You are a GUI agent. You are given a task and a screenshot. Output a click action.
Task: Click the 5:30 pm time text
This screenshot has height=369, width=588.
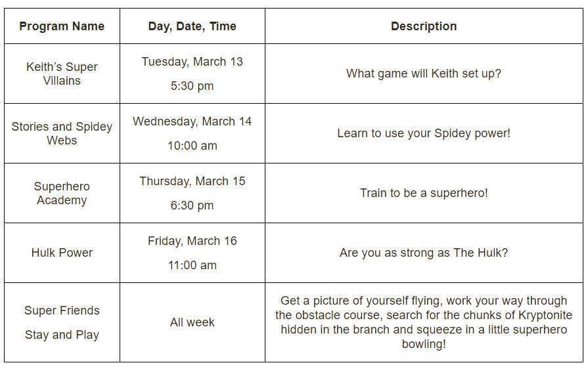tap(192, 86)
